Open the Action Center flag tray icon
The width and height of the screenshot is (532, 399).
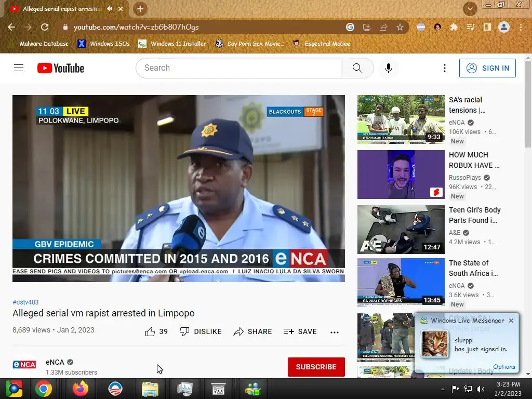(x=455, y=389)
